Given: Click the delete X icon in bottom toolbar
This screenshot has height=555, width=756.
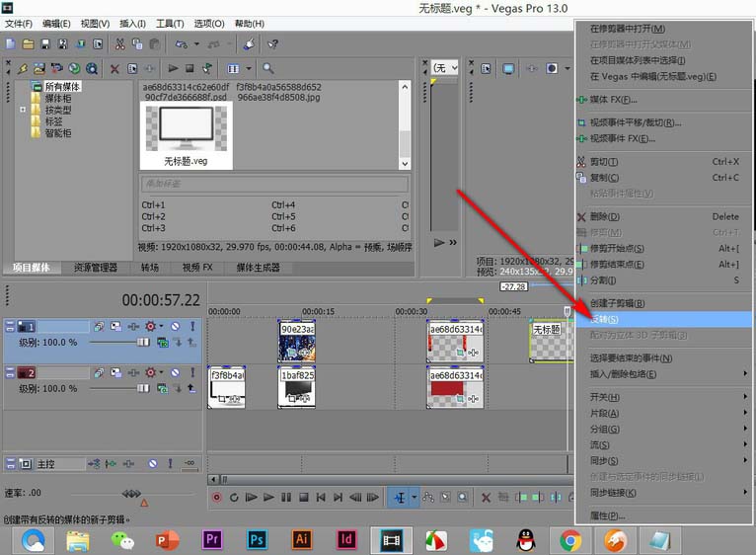Looking at the screenshot, I should (x=486, y=498).
